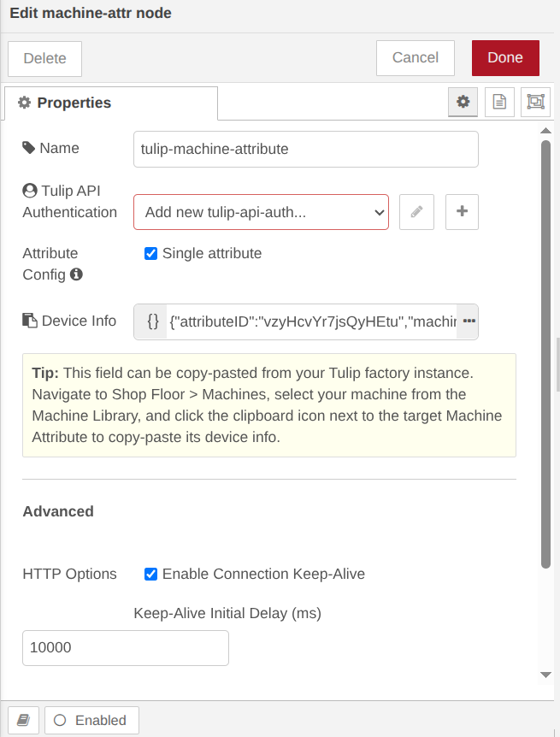560x737 pixels.
Task: Uncheck the Single attribute checkbox
Action: coord(150,253)
